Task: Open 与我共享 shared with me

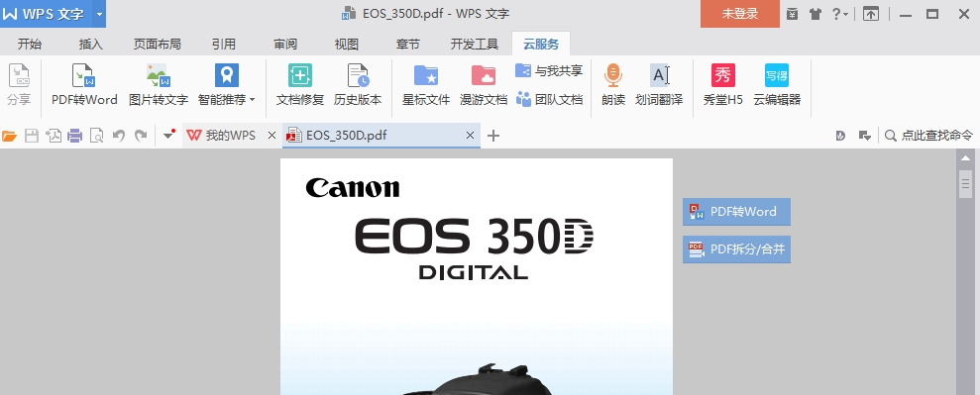Action: [549, 71]
